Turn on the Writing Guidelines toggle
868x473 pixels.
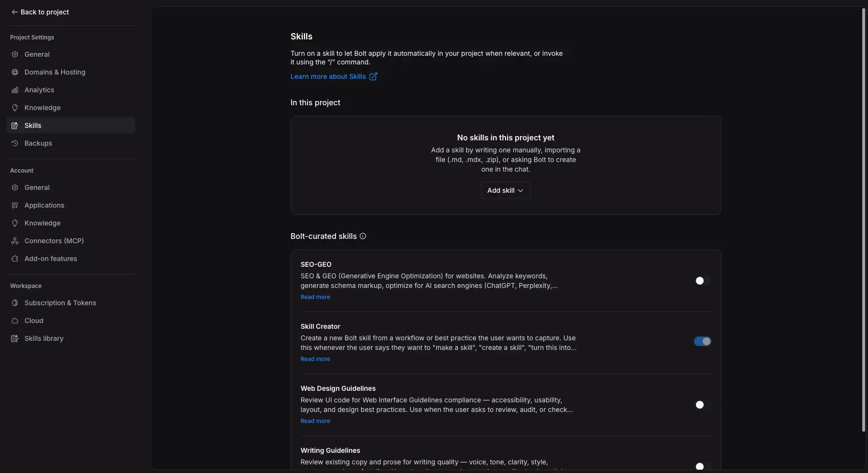pos(703,466)
